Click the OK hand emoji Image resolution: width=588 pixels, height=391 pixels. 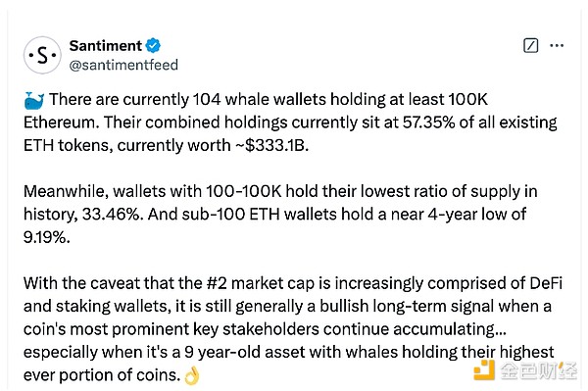pos(192,375)
